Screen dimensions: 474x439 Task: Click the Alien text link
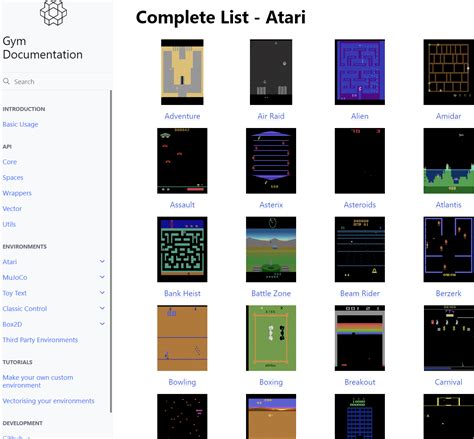click(360, 116)
